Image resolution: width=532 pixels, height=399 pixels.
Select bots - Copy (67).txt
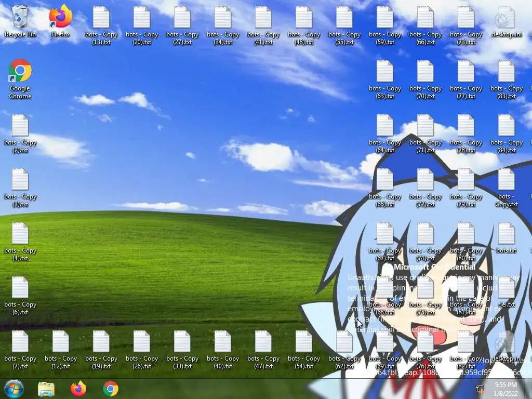[x=385, y=242]
